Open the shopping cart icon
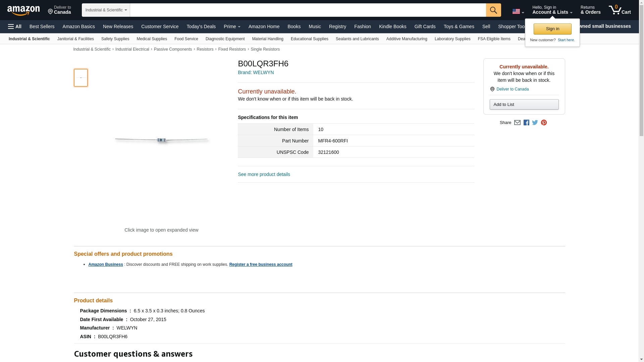 tap(620, 10)
